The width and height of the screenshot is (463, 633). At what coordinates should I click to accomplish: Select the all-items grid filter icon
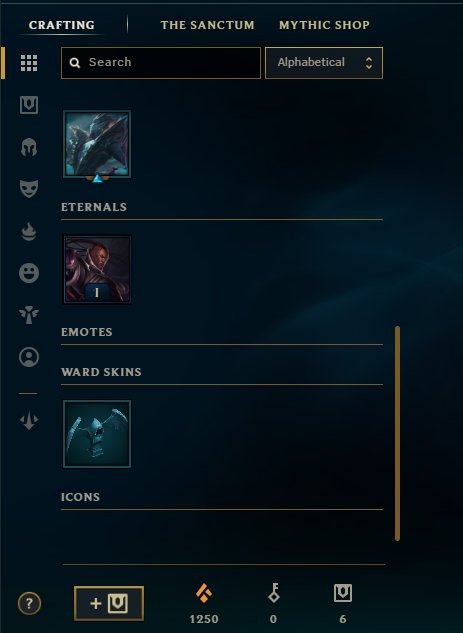click(29, 63)
